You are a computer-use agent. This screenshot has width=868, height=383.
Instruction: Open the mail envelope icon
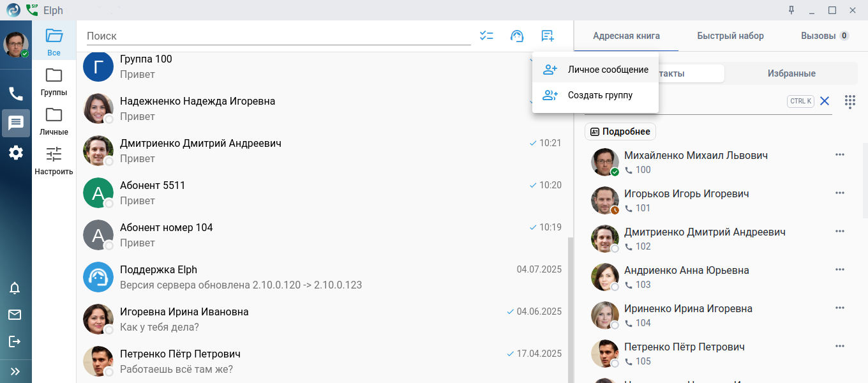(15, 315)
